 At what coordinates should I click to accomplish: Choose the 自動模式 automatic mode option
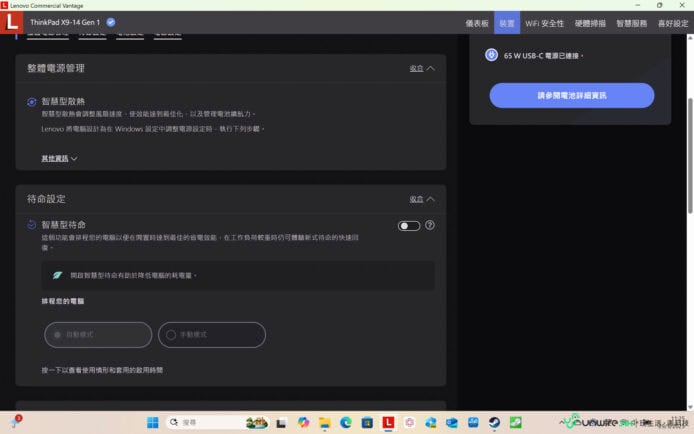pos(98,335)
